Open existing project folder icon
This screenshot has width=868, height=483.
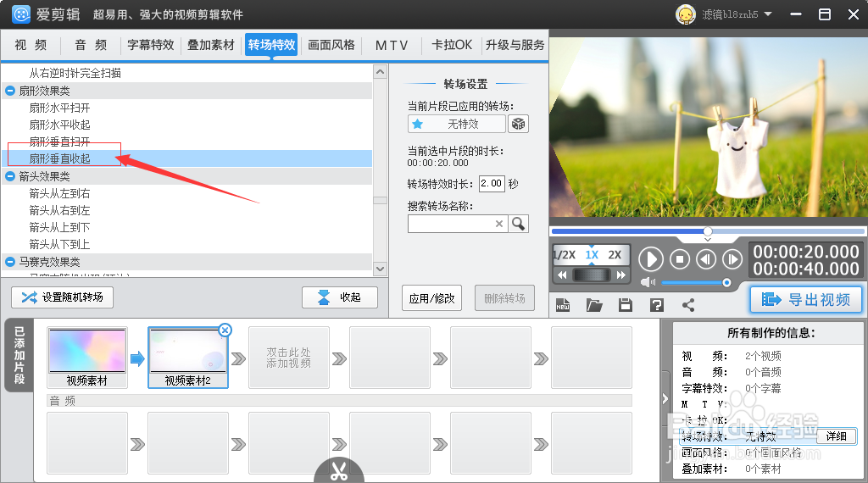tap(594, 305)
